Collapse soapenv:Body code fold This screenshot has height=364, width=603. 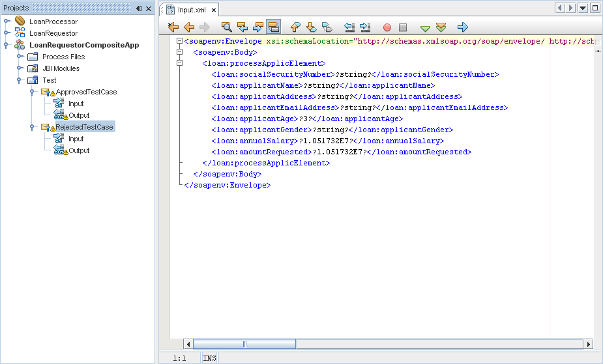click(x=179, y=52)
